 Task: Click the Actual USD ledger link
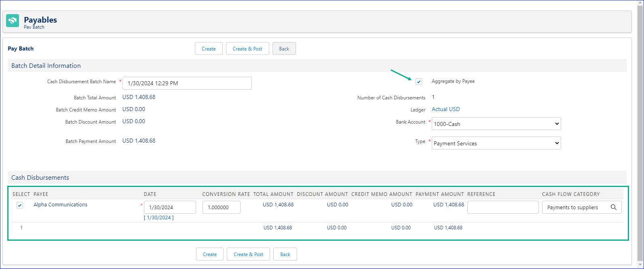pos(446,109)
